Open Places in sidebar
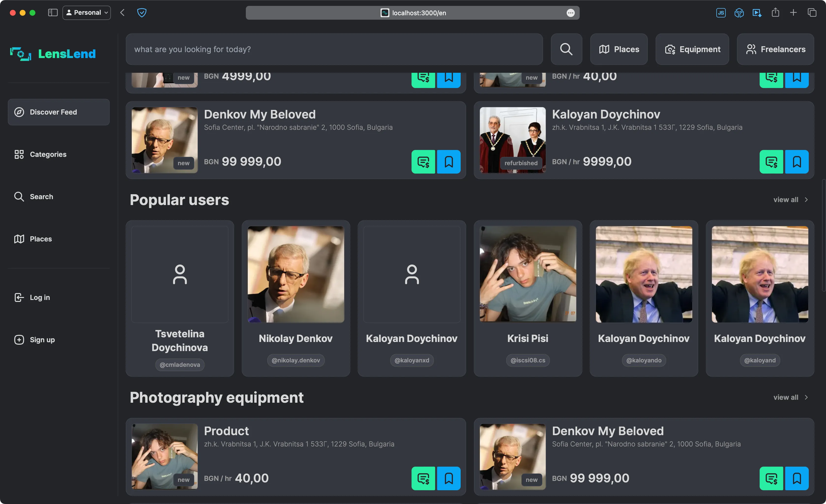826x504 pixels. (x=59, y=239)
